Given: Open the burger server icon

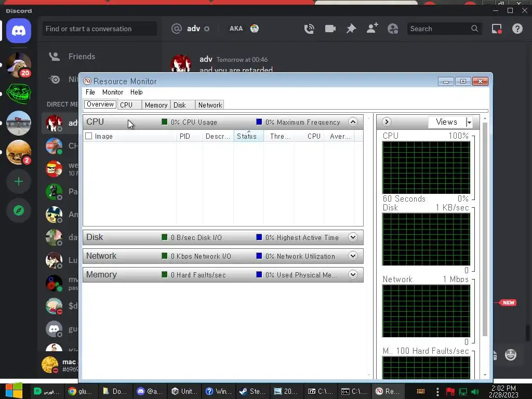Looking at the screenshot, I should coord(19,152).
